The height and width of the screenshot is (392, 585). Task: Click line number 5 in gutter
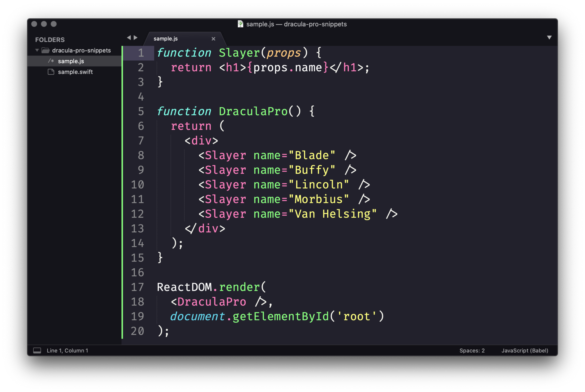141,111
